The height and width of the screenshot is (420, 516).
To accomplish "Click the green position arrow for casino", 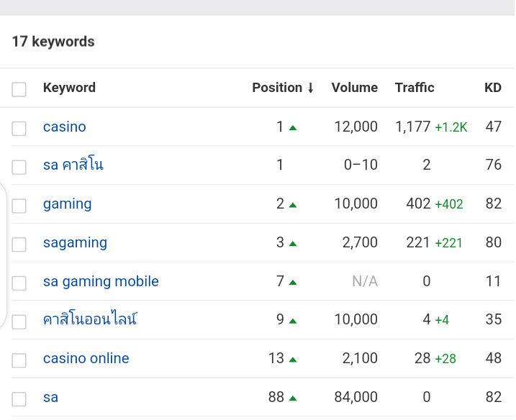I will tap(293, 128).
